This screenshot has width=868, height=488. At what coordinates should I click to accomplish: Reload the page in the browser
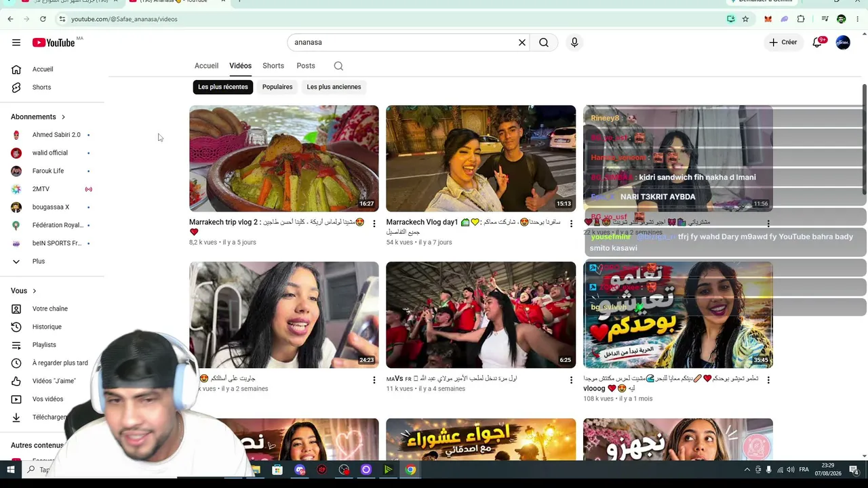click(43, 19)
